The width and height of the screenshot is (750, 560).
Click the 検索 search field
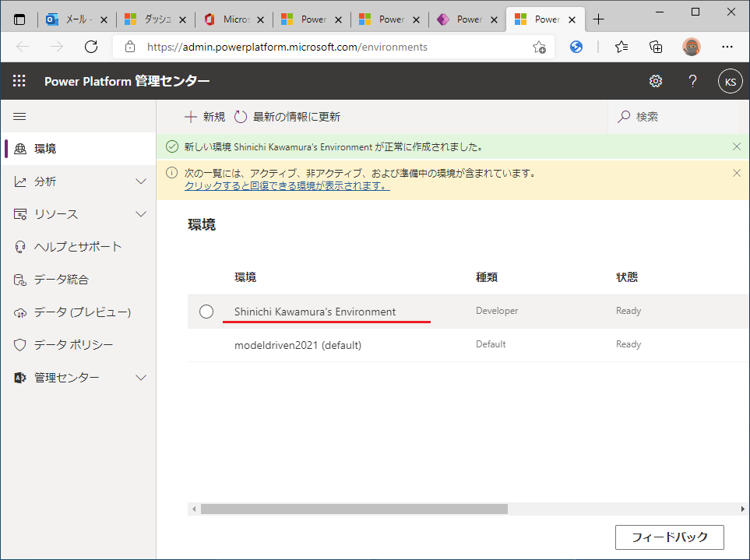click(674, 117)
